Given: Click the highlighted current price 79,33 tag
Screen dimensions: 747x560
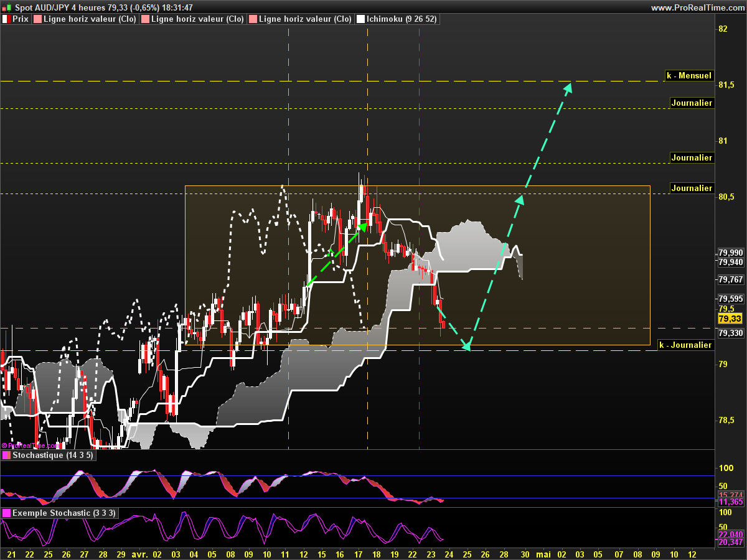Looking at the screenshot, I should point(730,319).
